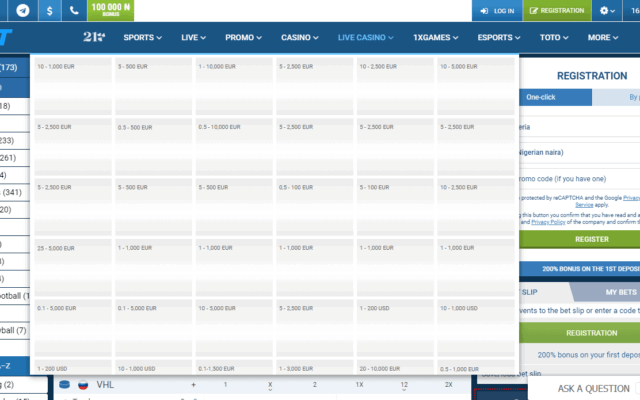Click the 21+ age restriction icon
This screenshot has height=400, width=640.
tap(94, 37)
